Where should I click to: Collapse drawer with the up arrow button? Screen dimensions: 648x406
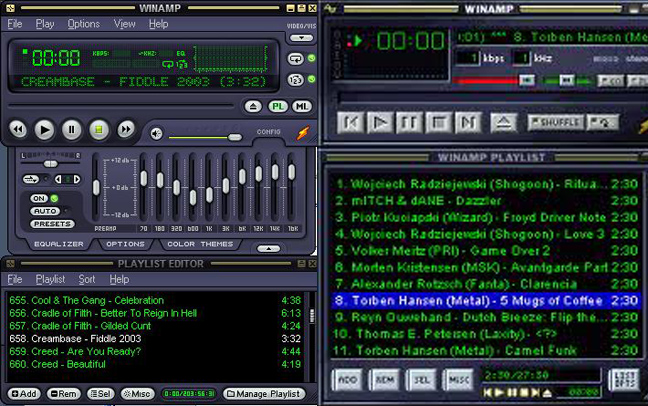click(x=269, y=249)
